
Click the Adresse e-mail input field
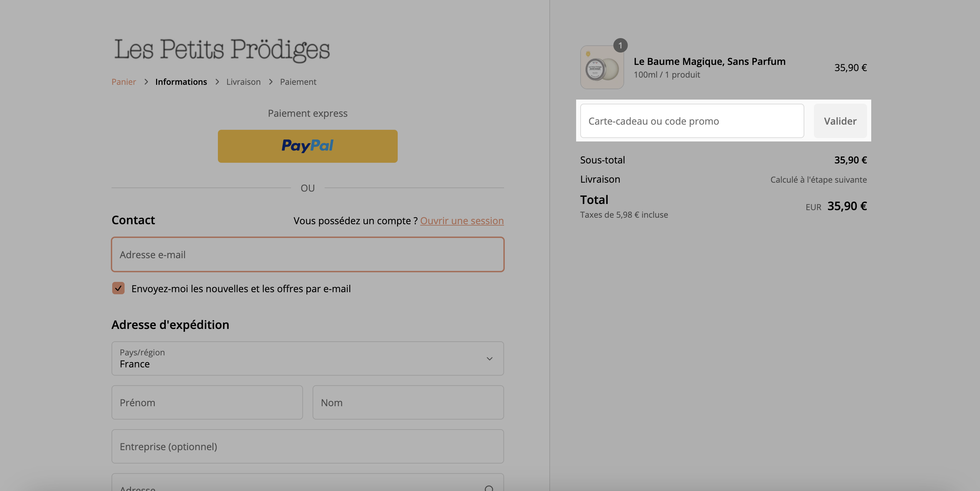(x=307, y=255)
